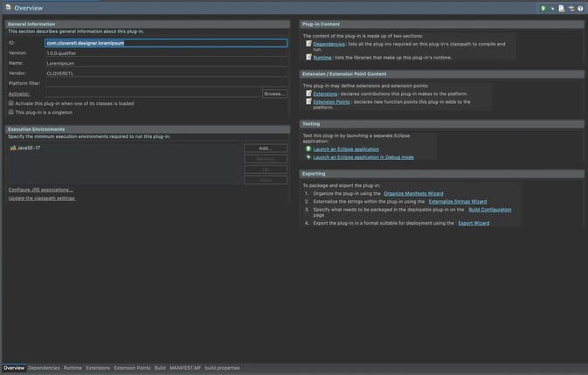Click the Activator label link
This screenshot has height=375, width=588.
[19, 94]
